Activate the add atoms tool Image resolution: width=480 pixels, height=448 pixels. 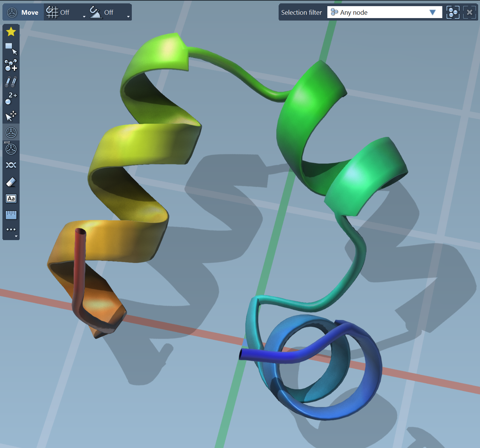(11, 65)
